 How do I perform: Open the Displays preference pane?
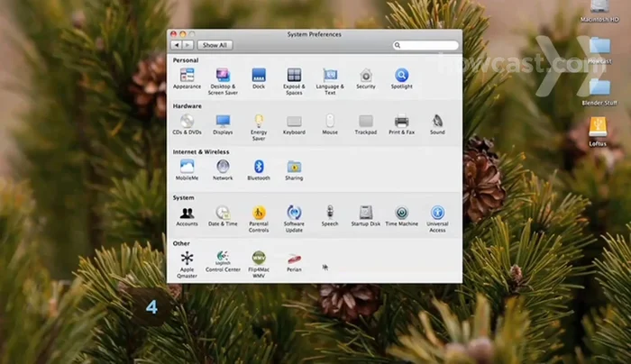[x=223, y=121]
